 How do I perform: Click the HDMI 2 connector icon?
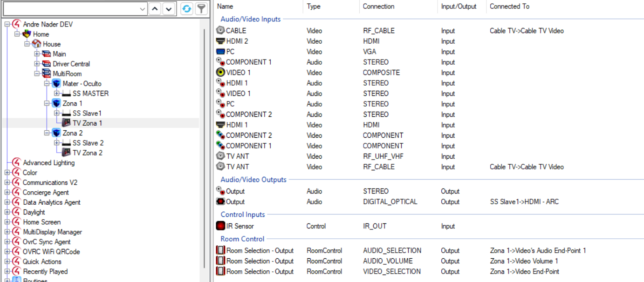[221, 41]
